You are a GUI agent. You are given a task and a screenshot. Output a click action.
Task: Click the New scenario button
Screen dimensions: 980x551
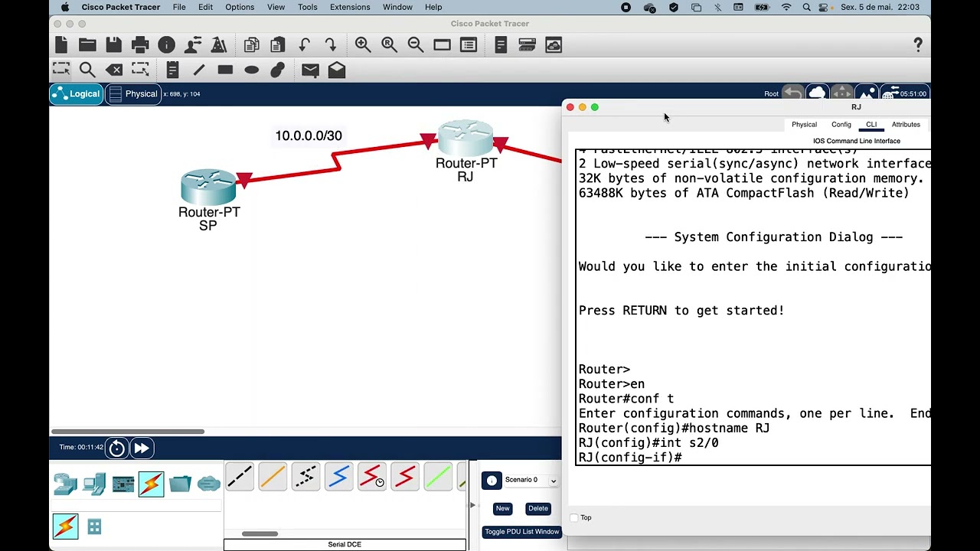502,509
